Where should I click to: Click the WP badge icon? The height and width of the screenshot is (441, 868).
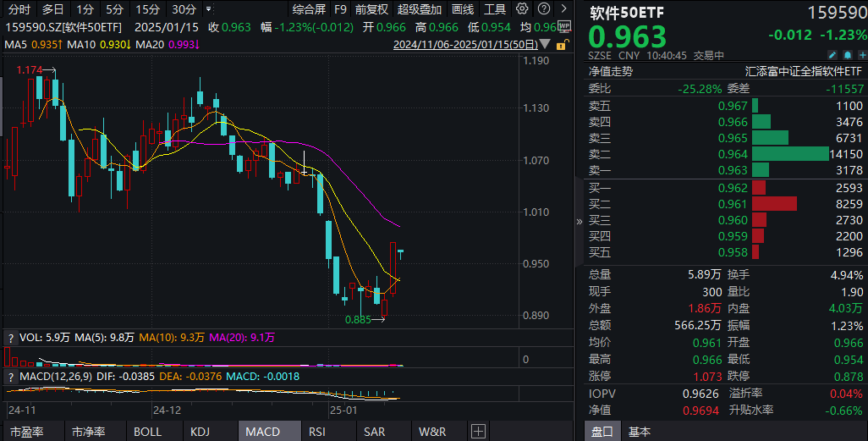coord(564,26)
